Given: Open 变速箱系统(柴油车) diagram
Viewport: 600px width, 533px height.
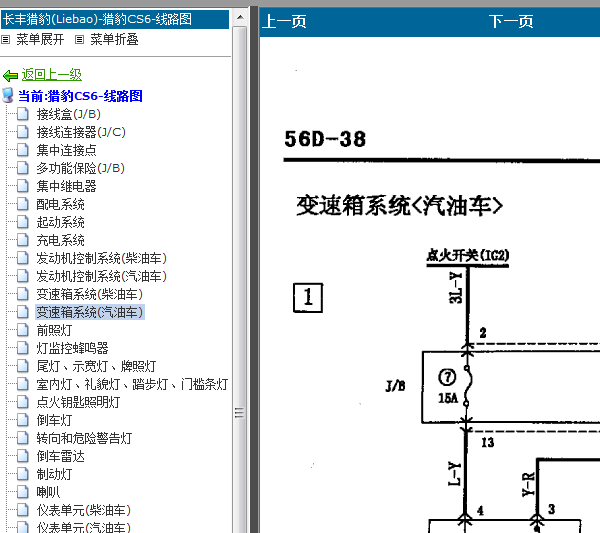Looking at the screenshot, I should tap(90, 294).
